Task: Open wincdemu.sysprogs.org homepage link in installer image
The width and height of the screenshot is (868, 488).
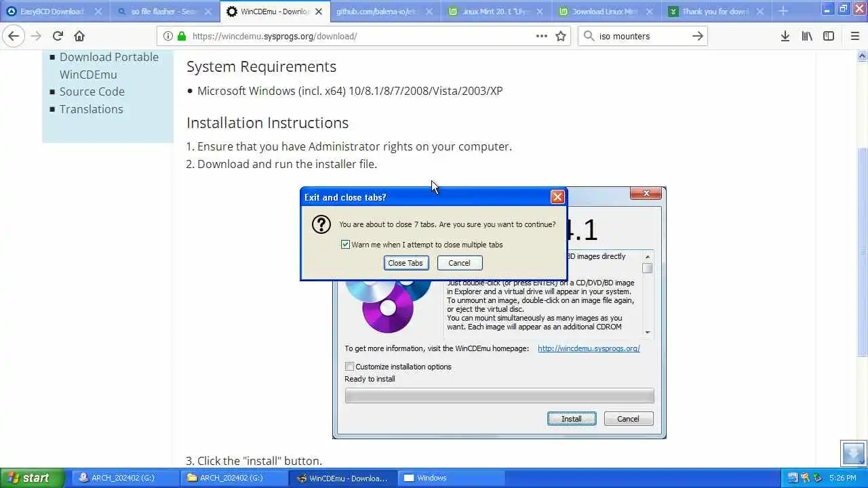Action: (x=589, y=348)
